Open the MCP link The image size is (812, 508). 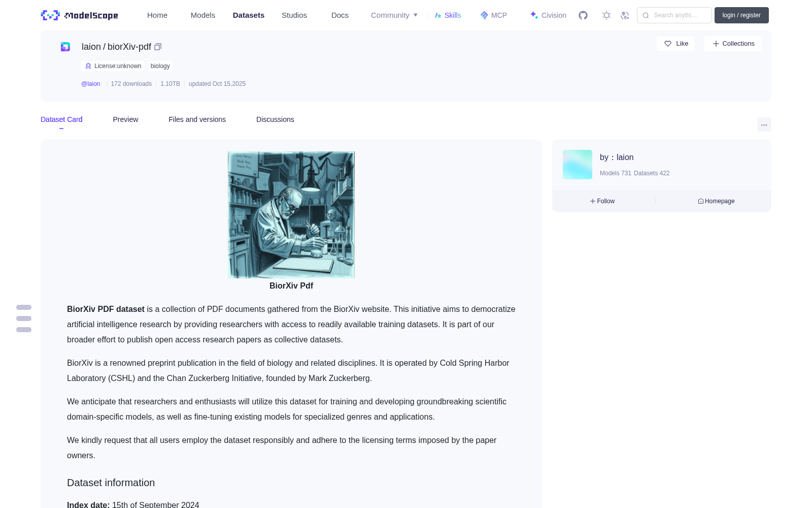click(x=494, y=15)
